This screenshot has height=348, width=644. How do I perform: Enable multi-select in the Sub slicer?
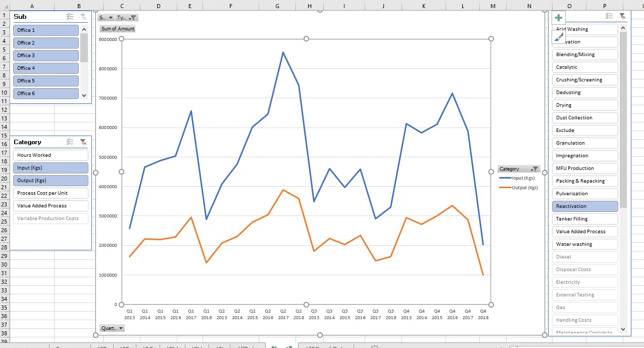70,17
